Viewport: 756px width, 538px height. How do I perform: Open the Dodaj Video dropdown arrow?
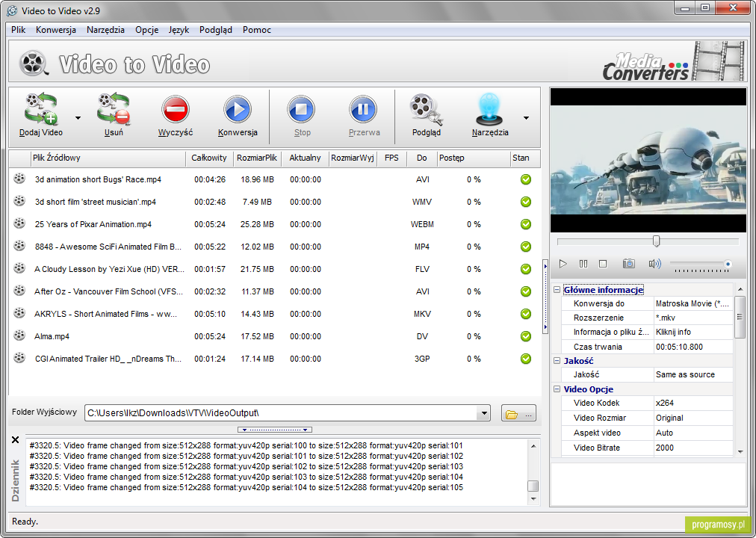coord(78,118)
